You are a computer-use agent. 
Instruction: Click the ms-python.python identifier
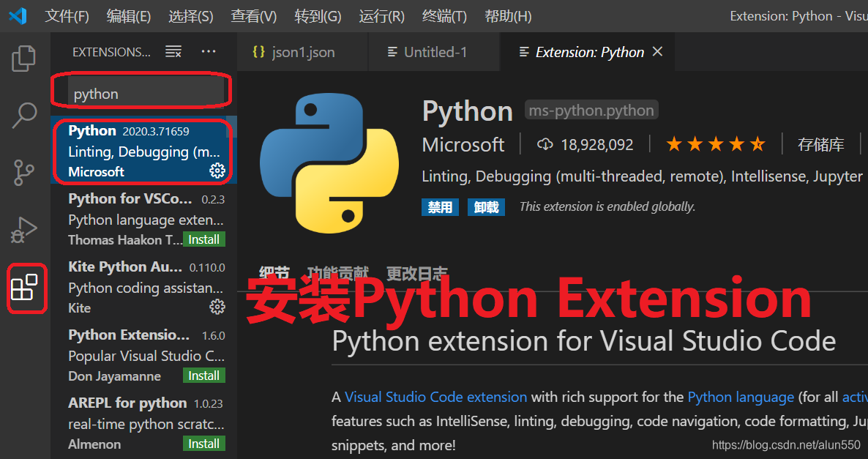coord(591,111)
